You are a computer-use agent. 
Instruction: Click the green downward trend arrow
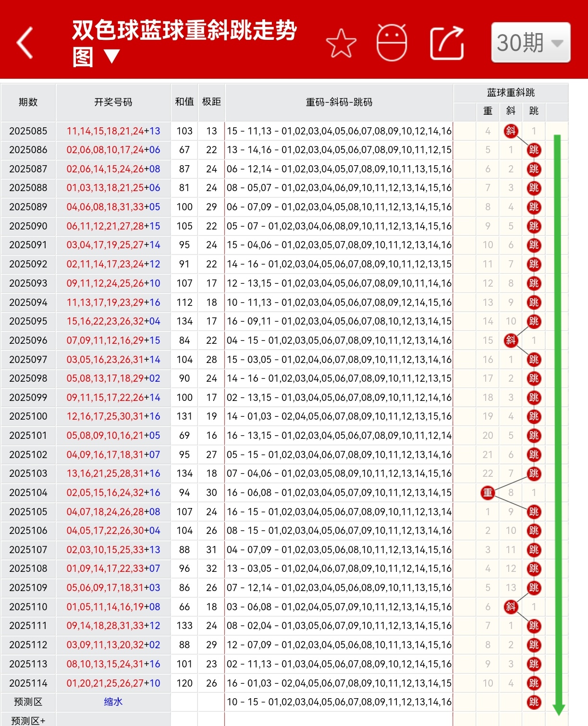pos(558,423)
